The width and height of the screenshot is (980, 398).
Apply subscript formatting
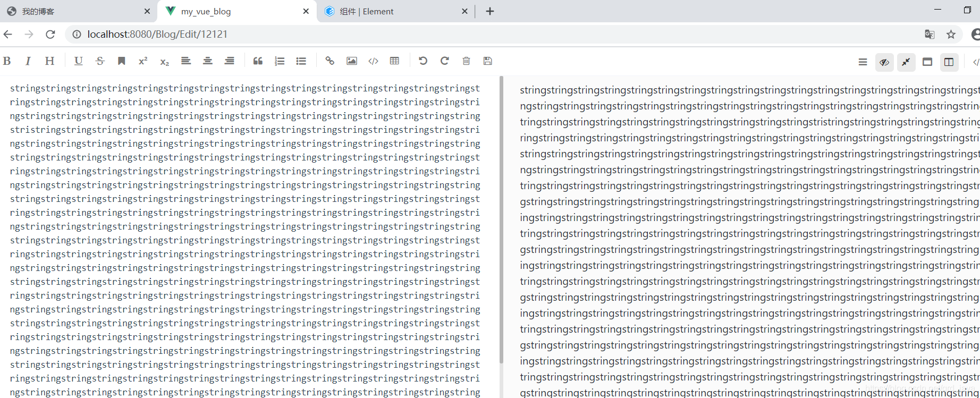[164, 62]
